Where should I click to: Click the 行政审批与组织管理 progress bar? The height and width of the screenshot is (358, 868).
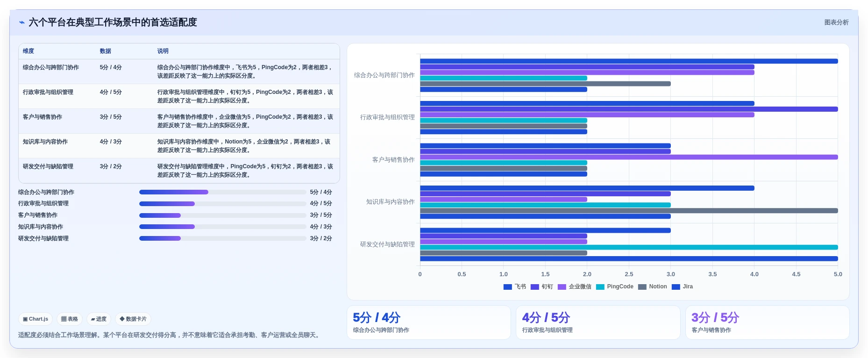[222, 204]
